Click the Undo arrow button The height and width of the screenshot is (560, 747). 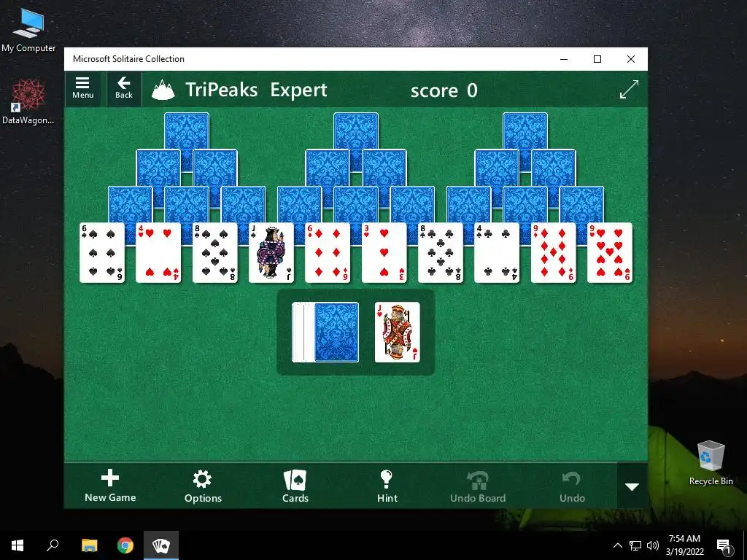click(x=572, y=486)
